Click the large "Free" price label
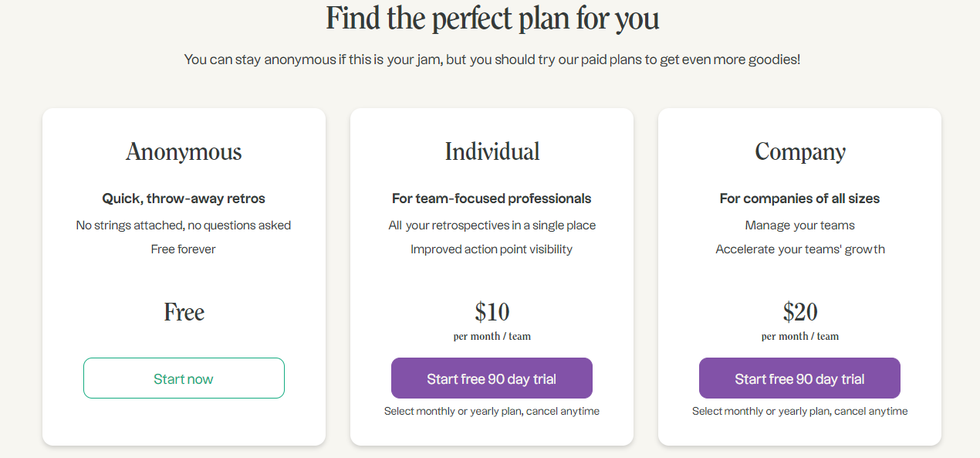The width and height of the screenshot is (980, 458). [x=184, y=312]
